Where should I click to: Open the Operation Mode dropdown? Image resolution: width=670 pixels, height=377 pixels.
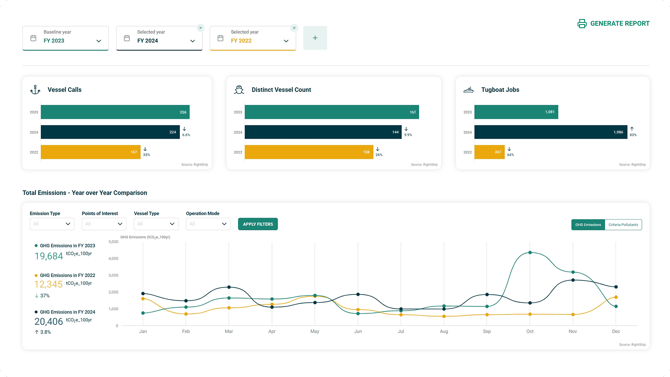208,224
